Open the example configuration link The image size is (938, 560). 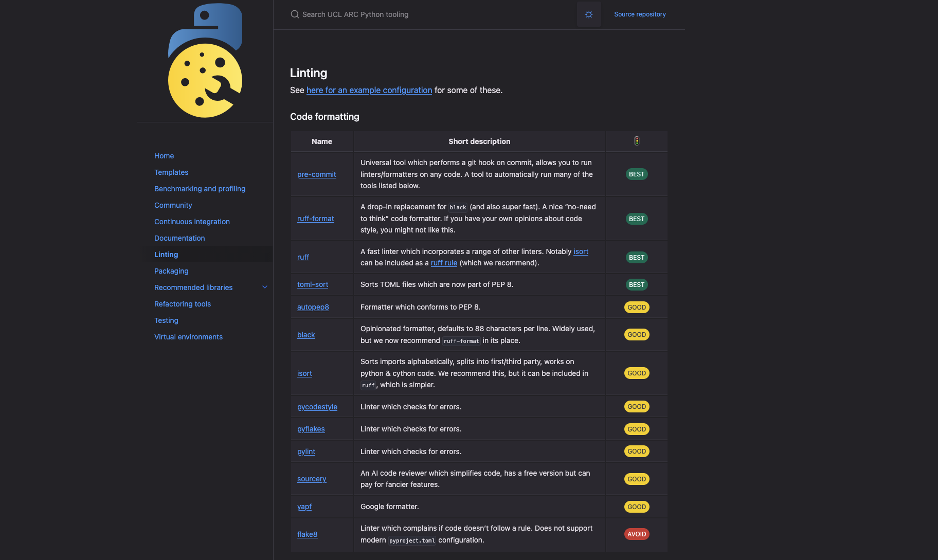(x=369, y=90)
